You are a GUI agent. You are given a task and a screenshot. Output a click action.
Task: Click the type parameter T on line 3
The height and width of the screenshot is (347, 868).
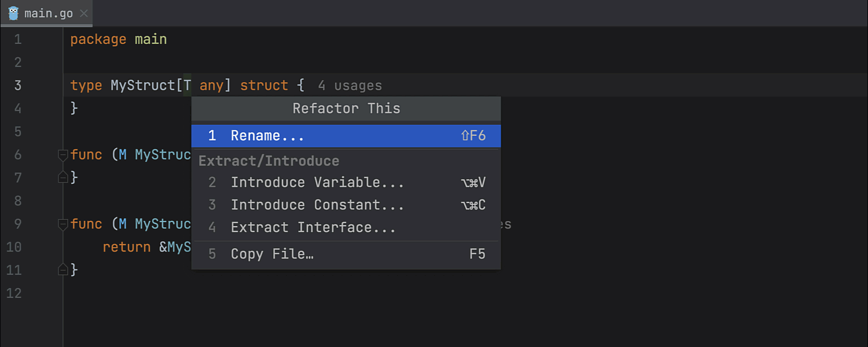tap(187, 86)
